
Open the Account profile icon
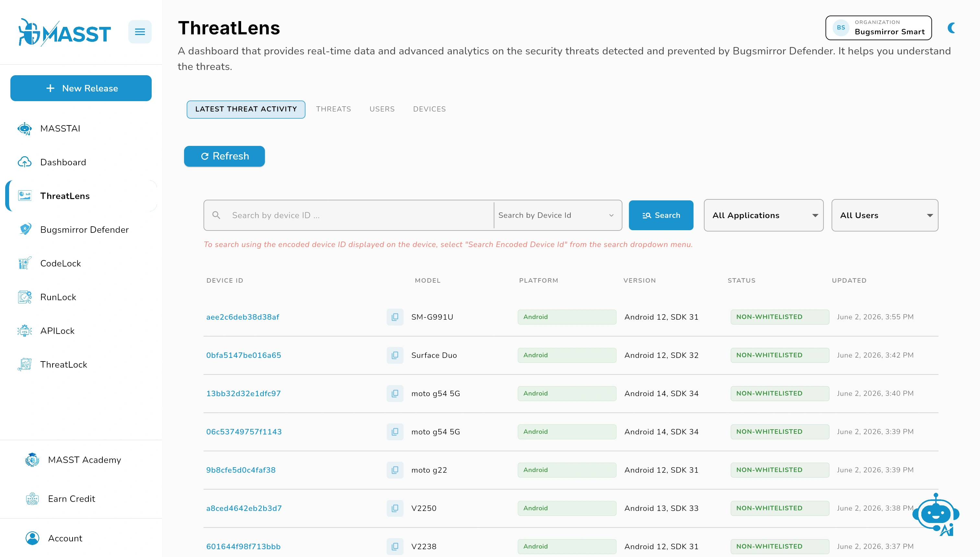pos(32,538)
